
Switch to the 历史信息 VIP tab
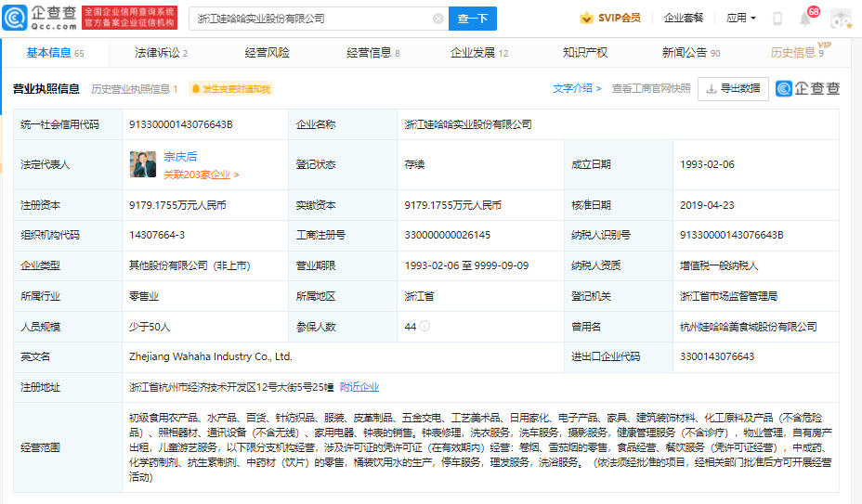point(800,52)
